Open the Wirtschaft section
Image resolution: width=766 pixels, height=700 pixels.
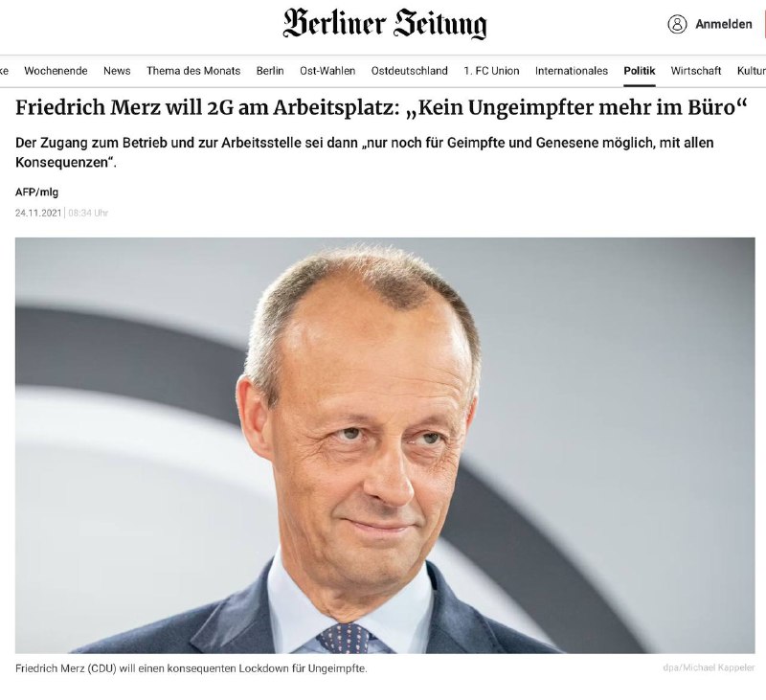pyautogui.click(x=696, y=71)
